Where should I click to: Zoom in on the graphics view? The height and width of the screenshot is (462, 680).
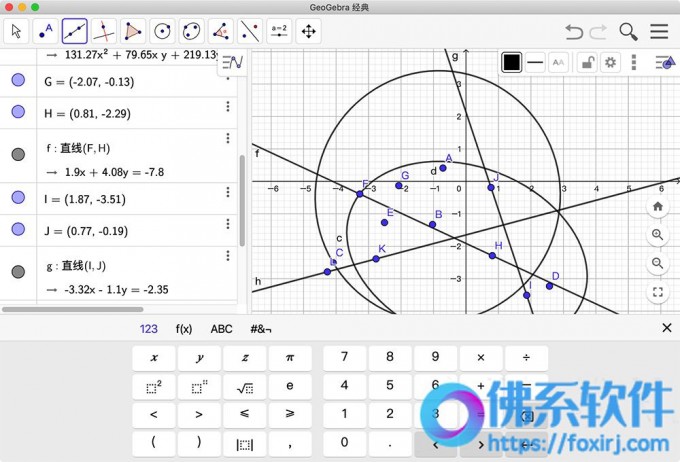click(x=657, y=235)
